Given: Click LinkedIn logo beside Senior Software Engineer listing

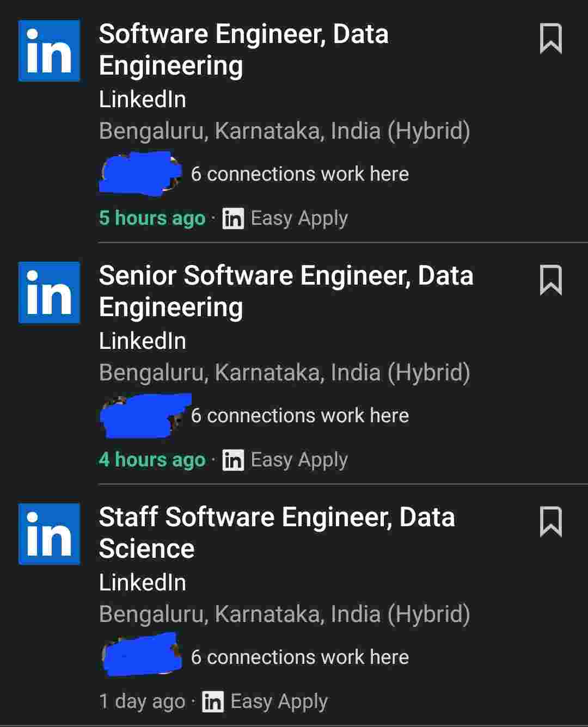Looking at the screenshot, I should pos(49,292).
